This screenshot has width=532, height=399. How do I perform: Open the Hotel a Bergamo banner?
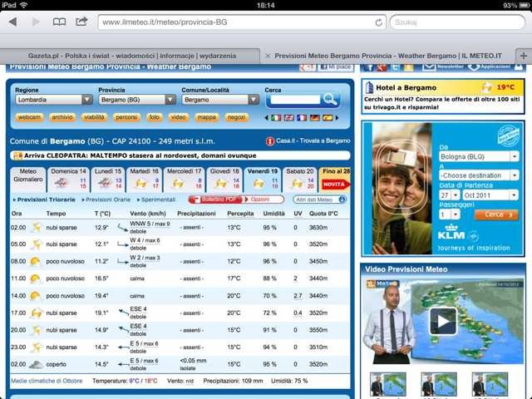pyautogui.click(x=443, y=96)
